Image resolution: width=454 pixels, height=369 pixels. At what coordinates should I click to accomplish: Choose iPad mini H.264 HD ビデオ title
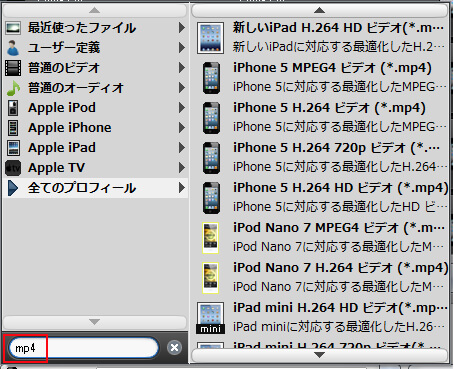pyautogui.click(x=340, y=308)
